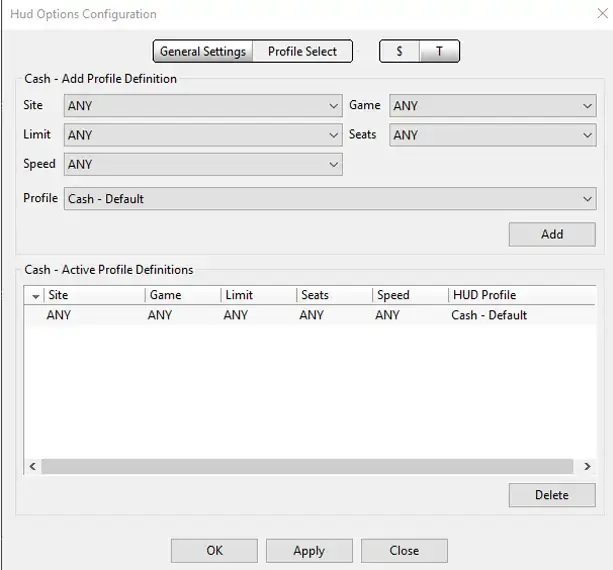Switch to the Profile Select tab
This screenshot has width=613, height=570.
(x=302, y=51)
